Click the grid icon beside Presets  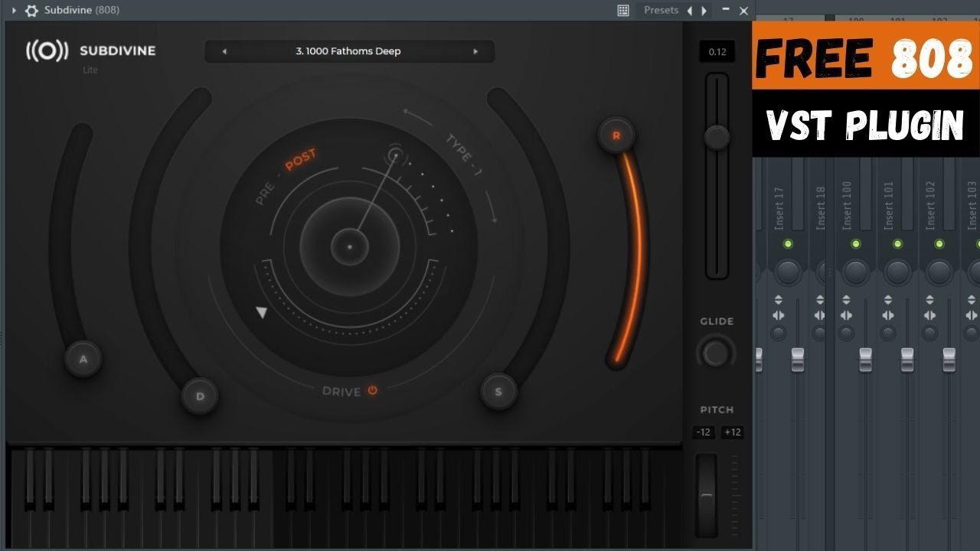coord(623,11)
